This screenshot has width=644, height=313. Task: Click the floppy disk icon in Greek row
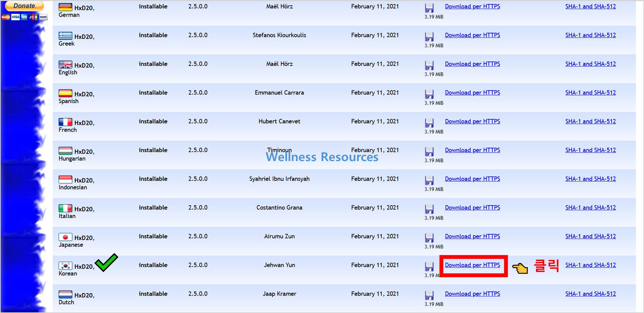tap(429, 37)
